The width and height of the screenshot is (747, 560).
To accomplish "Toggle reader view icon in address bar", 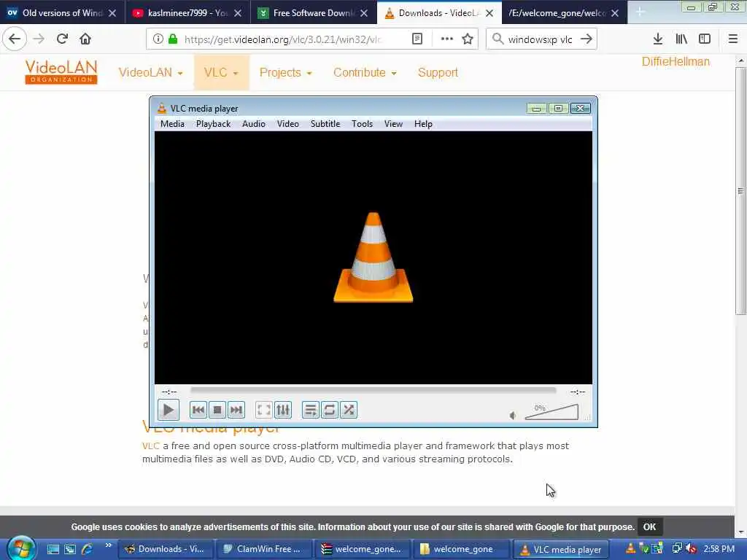I will (x=417, y=39).
